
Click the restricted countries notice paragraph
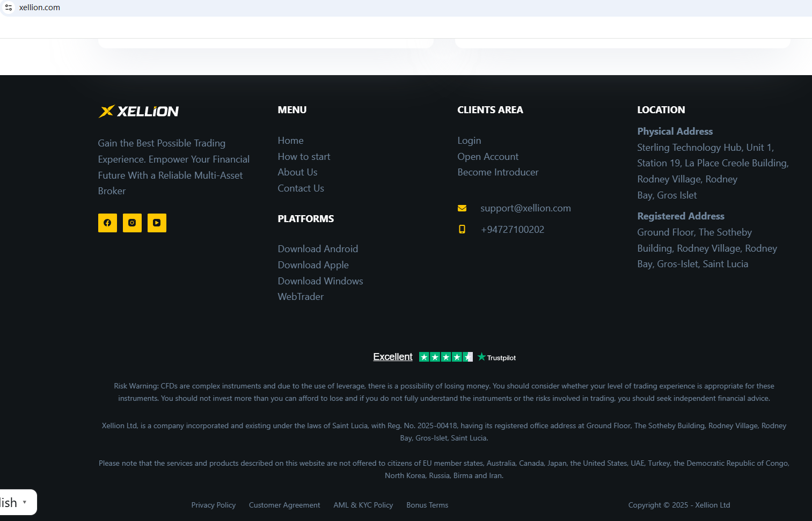coord(444,469)
